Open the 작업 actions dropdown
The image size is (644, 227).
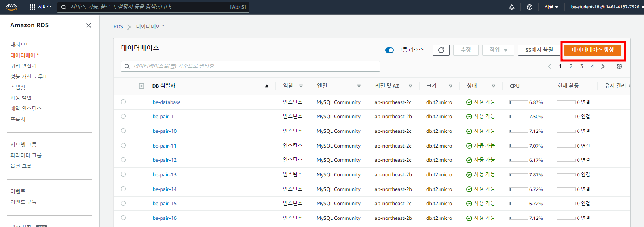498,50
